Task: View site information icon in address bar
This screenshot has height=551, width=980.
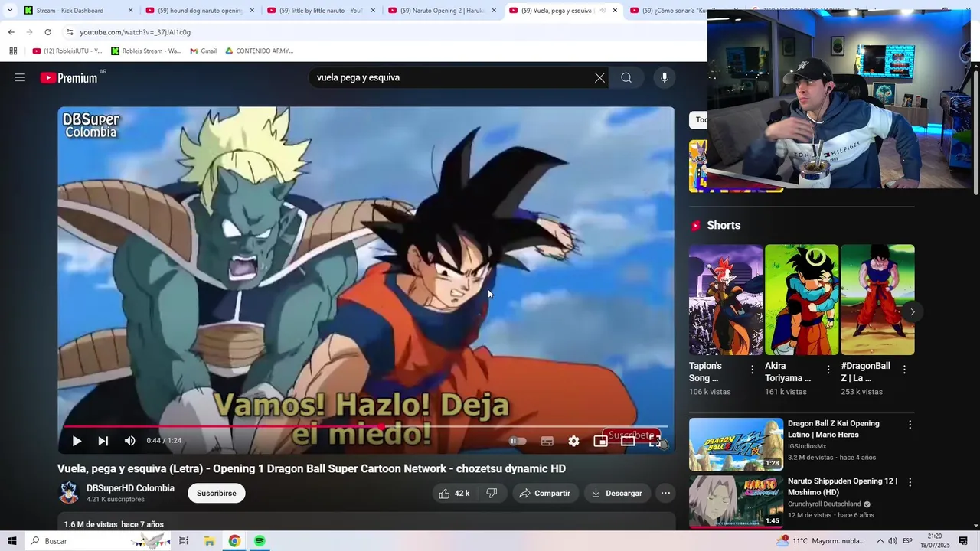Action: [x=70, y=32]
